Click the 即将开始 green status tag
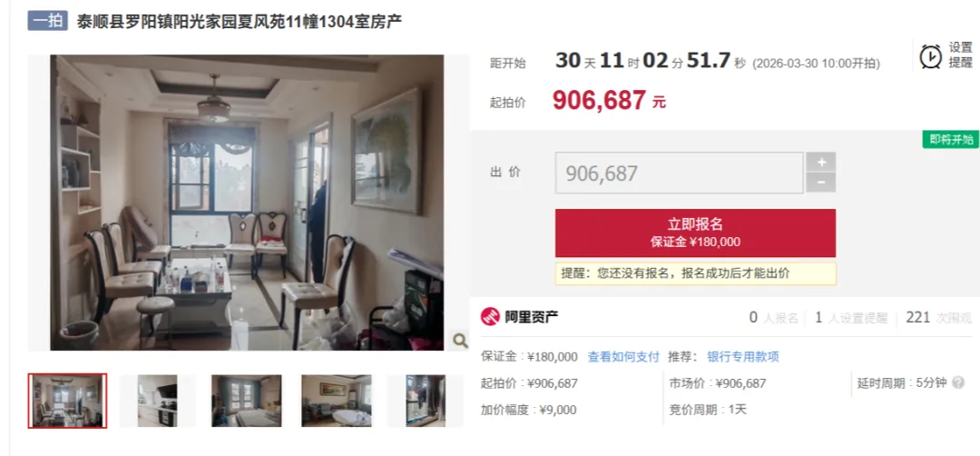 (951, 140)
